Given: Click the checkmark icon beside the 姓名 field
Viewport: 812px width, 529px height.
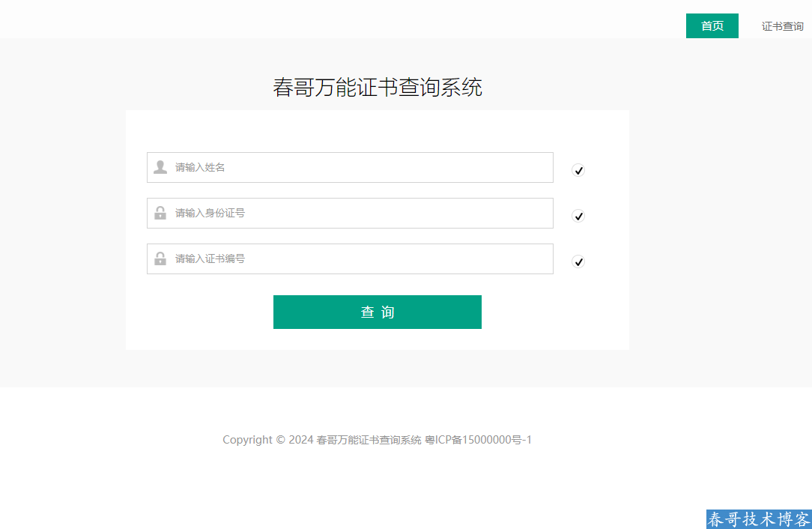Looking at the screenshot, I should tap(578, 171).
